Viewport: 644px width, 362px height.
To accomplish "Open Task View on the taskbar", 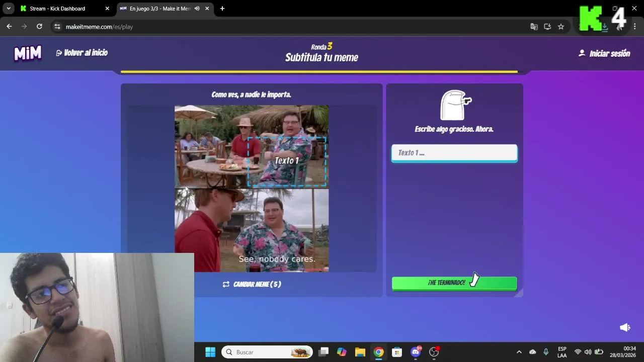I will (324, 352).
